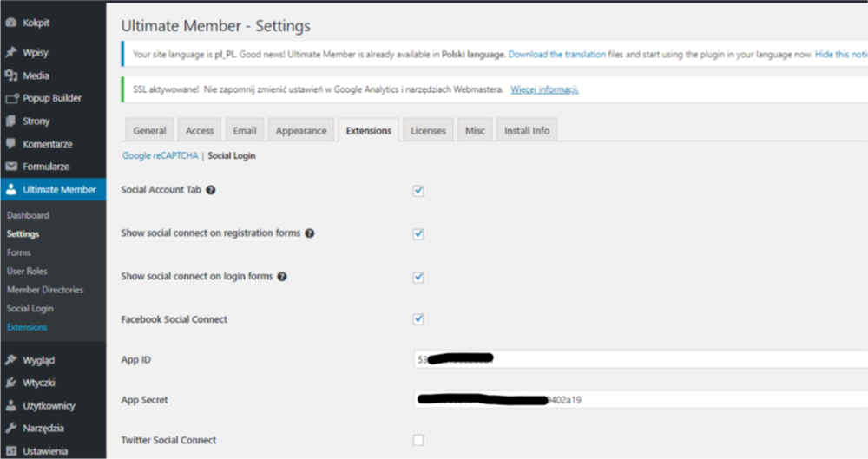Switch to the Install Info tab

point(527,131)
